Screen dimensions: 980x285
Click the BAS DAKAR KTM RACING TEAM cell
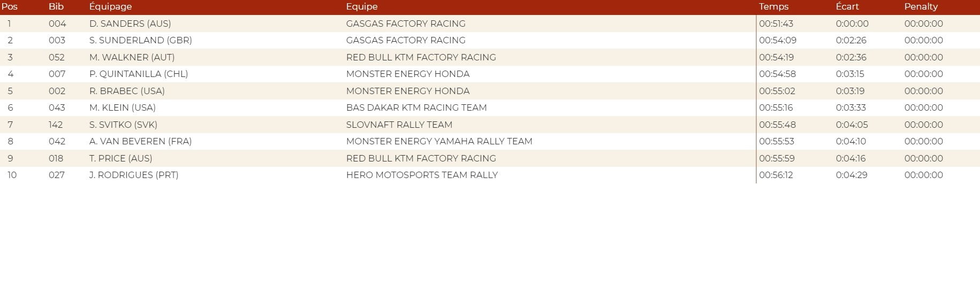pyautogui.click(x=416, y=107)
